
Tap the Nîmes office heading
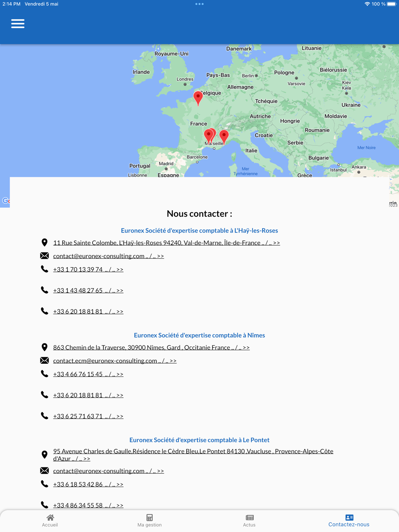[x=199, y=335]
